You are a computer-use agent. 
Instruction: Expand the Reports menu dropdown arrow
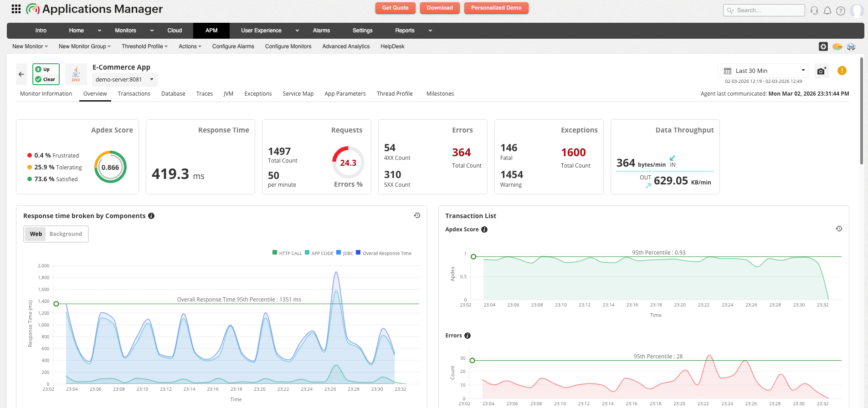coord(430,31)
